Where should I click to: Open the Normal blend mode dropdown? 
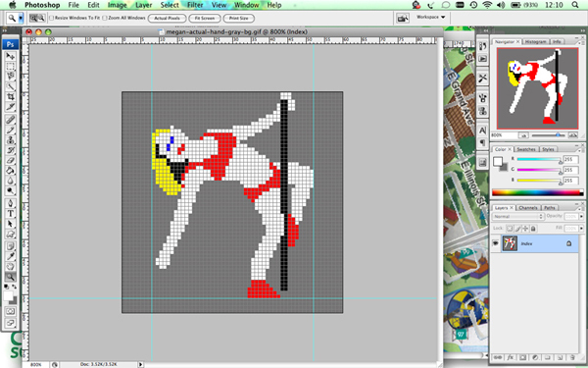(x=517, y=217)
